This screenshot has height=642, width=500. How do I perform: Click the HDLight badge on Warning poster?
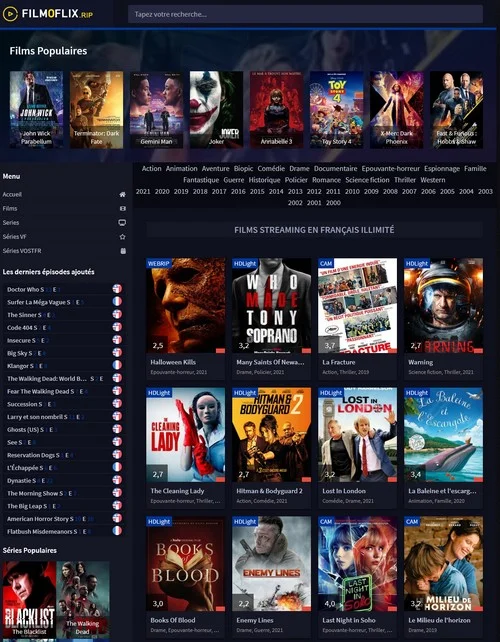point(417,263)
